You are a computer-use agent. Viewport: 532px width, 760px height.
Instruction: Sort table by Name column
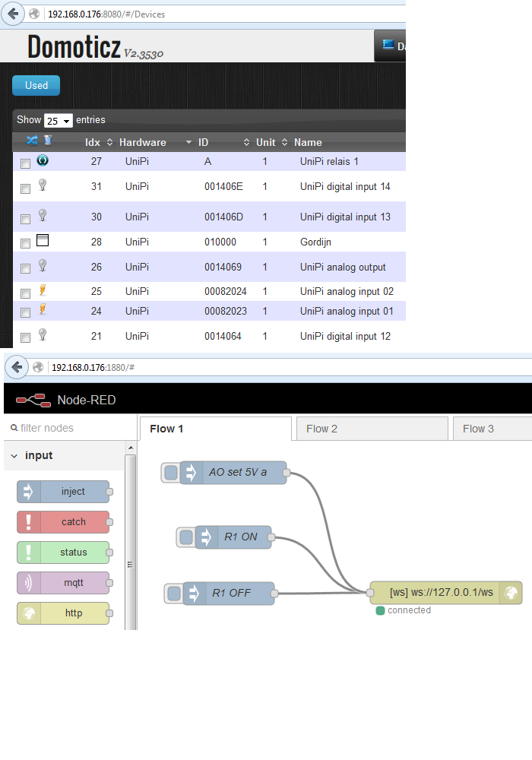pos(308,143)
